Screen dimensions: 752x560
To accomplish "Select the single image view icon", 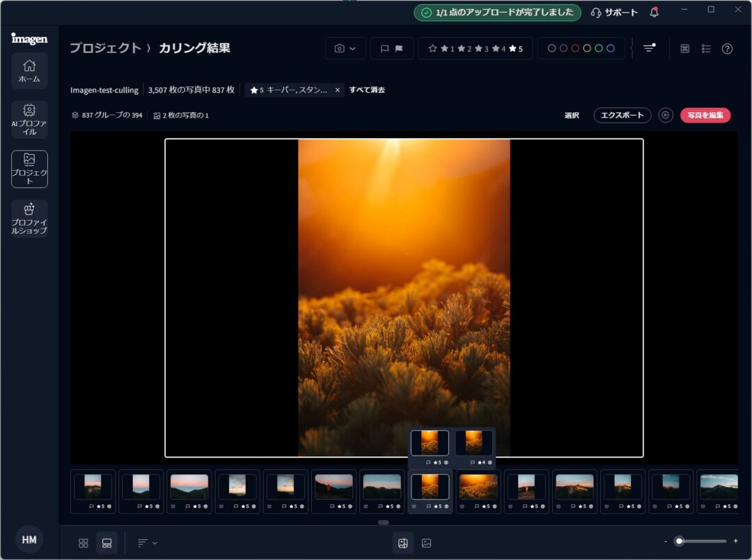I will pos(426,543).
